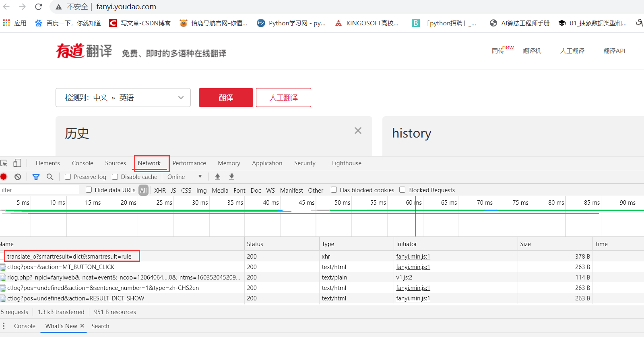Check the Hide data URLs checkbox
The width and height of the screenshot is (644, 337).
(x=89, y=190)
